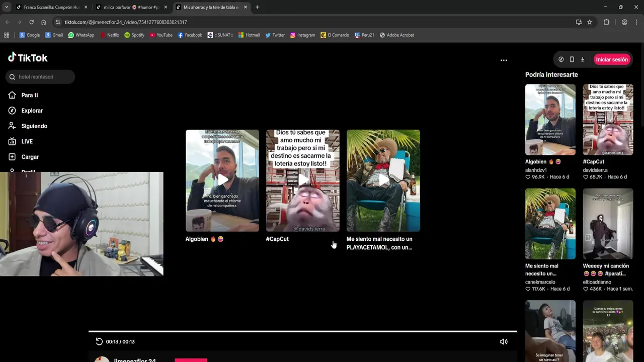Screen dimensions: 644x362
Task: Mute the video via speaker icon
Action: [x=504, y=341]
